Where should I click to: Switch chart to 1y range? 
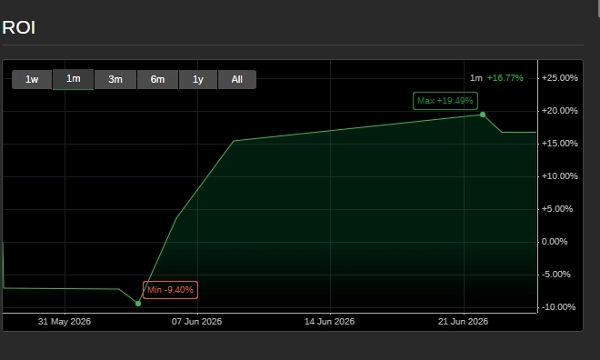198,80
